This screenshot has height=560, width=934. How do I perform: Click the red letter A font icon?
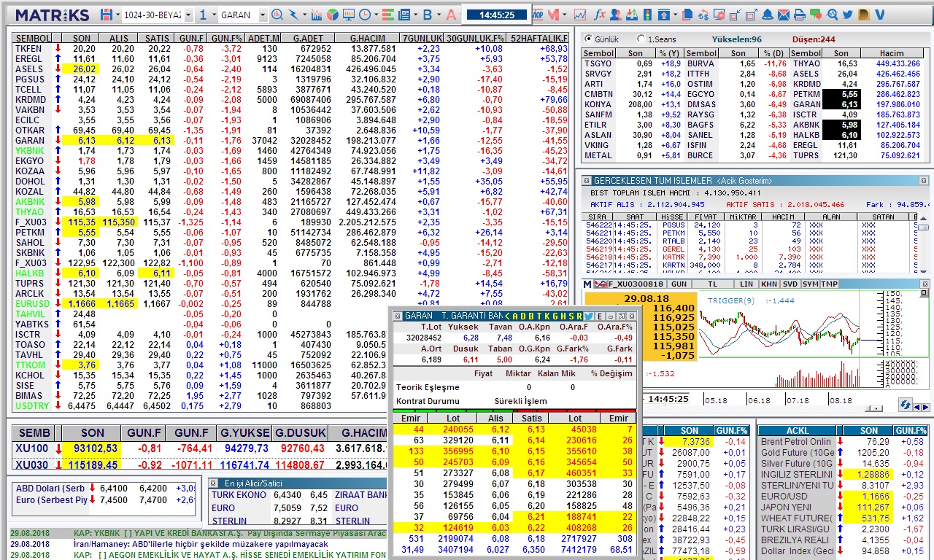pyautogui.click(x=451, y=15)
